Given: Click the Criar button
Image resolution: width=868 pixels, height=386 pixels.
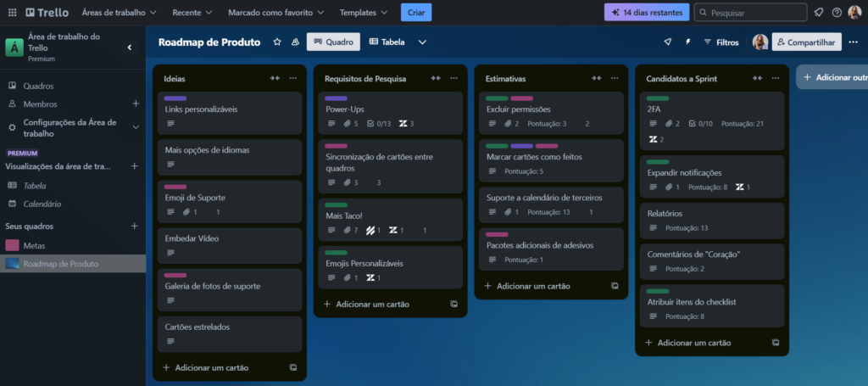Looking at the screenshot, I should 415,12.
